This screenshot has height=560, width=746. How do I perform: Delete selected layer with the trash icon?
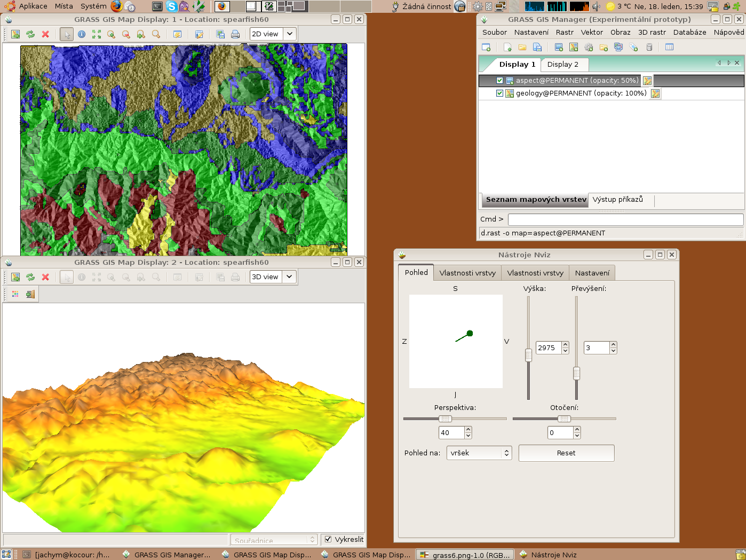click(x=649, y=48)
